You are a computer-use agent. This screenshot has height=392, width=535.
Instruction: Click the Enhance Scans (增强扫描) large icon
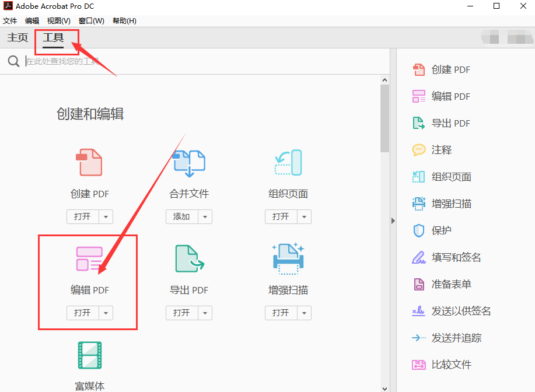click(x=288, y=258)
